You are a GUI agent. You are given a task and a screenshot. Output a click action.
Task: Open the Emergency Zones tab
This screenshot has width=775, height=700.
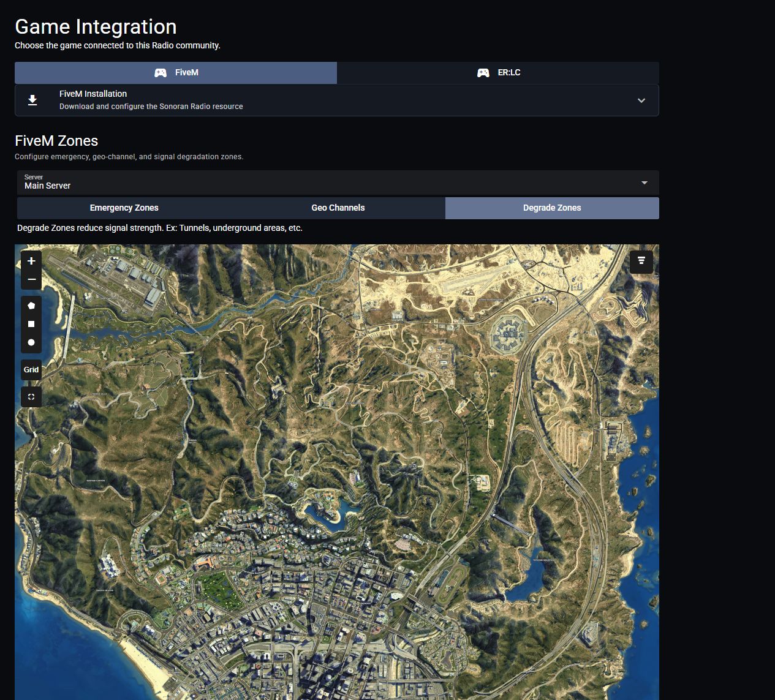click(124, 208)
